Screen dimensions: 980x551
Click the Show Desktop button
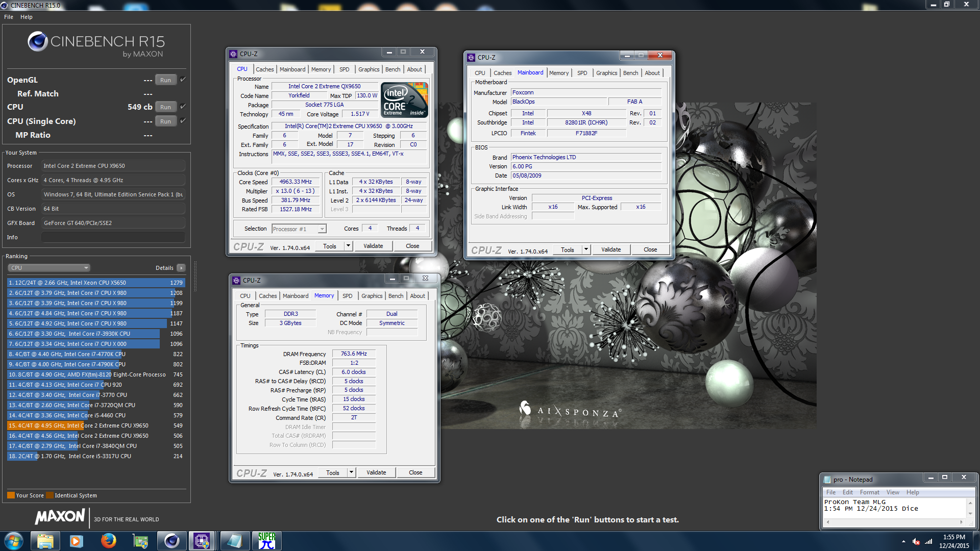(976, 541)
